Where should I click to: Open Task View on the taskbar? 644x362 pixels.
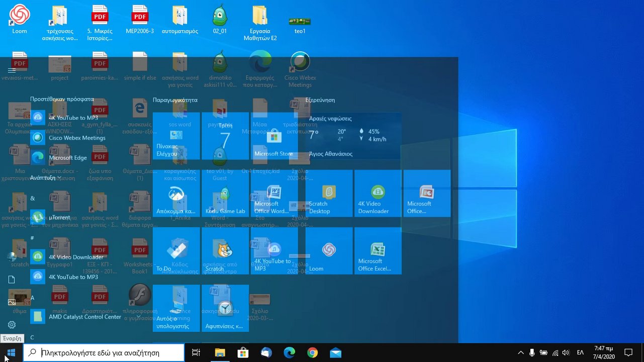click(197, 353)
